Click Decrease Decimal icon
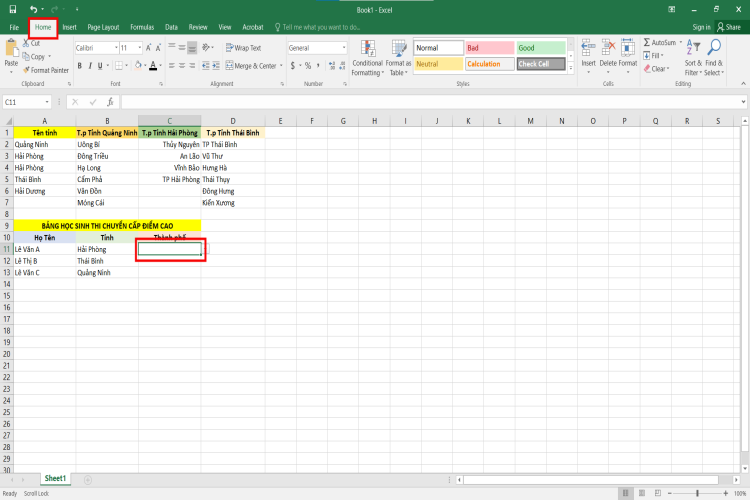Screen dimensions: 750x500 click(342, 66)
